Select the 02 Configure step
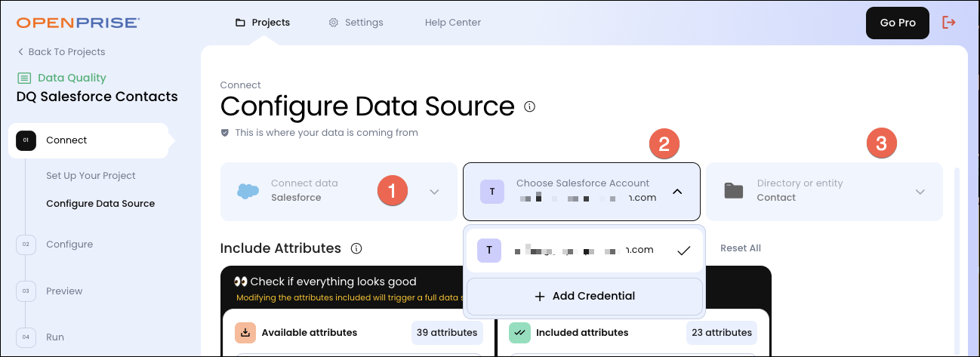980x357 pixels. coord(55,245)
